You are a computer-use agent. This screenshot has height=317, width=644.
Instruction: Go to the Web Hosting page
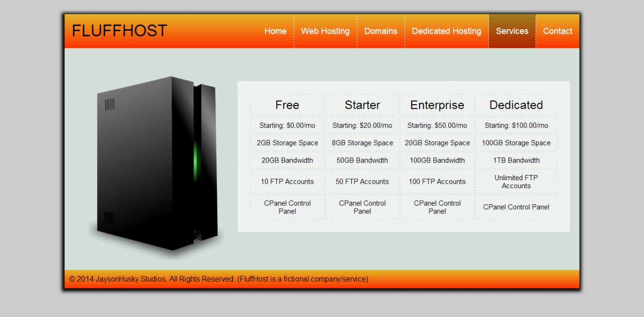point(325,31)
